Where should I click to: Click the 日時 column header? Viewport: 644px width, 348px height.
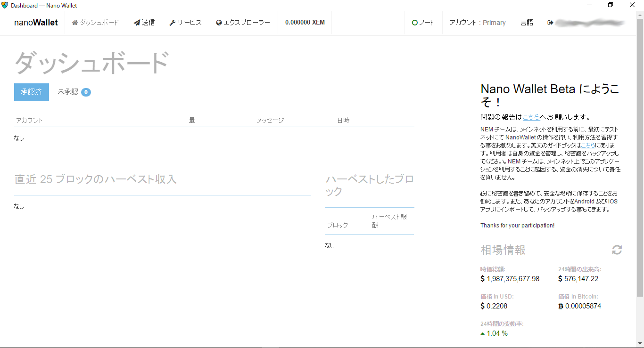(x=343, y=120)
